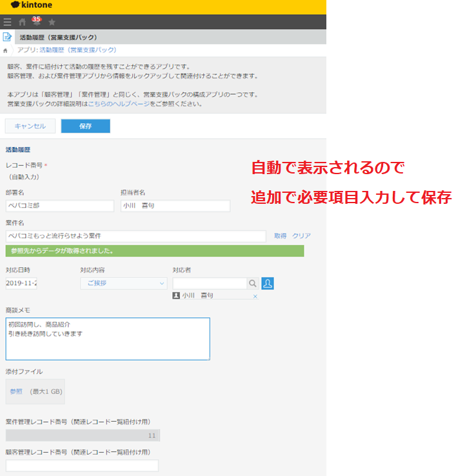This screenshot has width=456, height=476.
Task: Go to kintone portal home icon
Action: (23, 22)
